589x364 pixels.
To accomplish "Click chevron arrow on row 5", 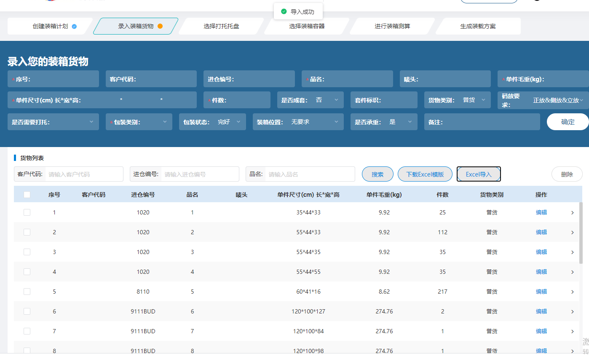I will [572, 292].
